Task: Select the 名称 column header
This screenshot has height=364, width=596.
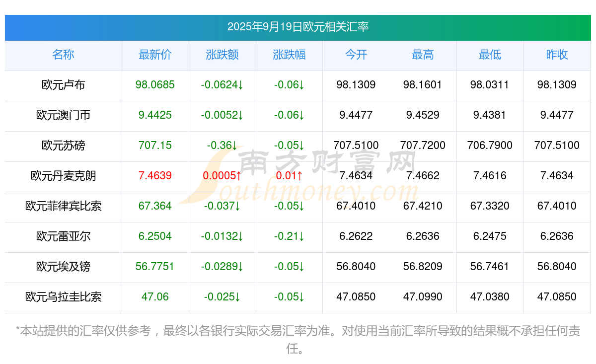Action: (x=64, y=55)
